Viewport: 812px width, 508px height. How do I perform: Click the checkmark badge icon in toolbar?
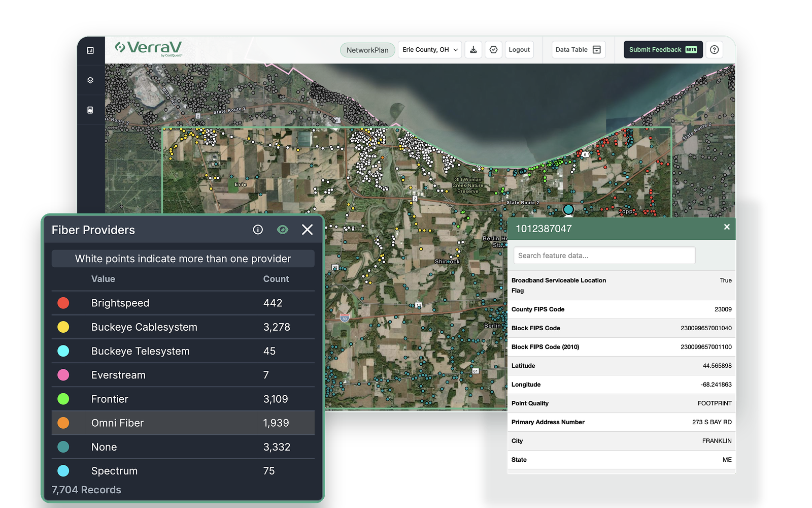(x=494, y=50)
